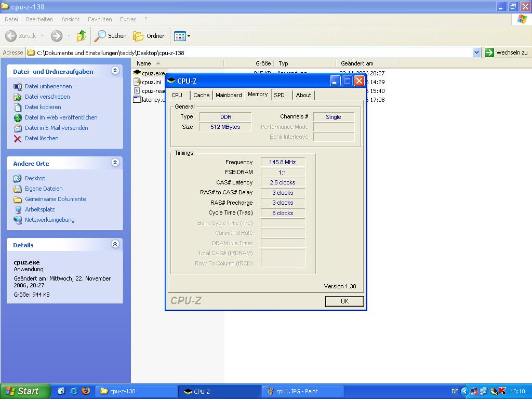The image size is (532, 399).
Task: Click the Datei umbenennen icon
Action: point(17,87)
